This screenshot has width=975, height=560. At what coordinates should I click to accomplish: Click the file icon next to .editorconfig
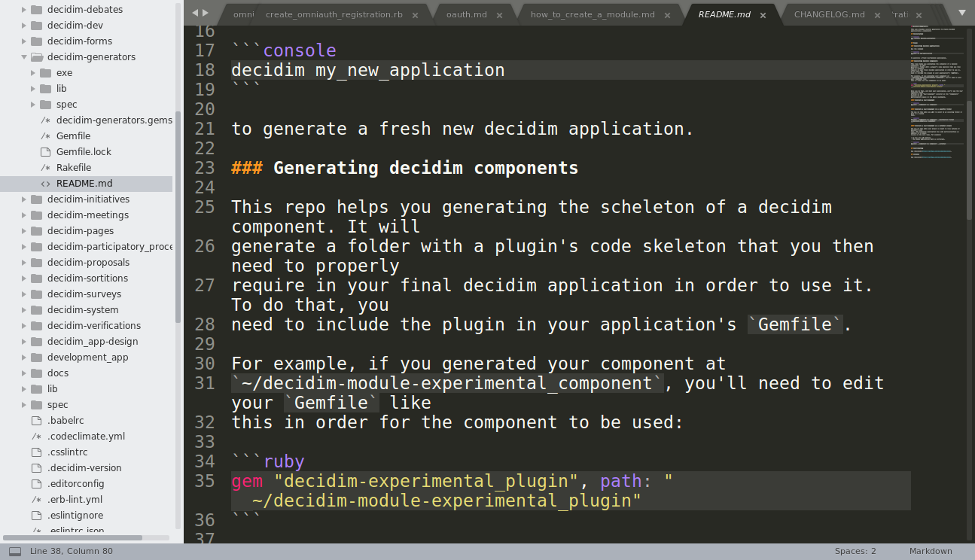35,484
